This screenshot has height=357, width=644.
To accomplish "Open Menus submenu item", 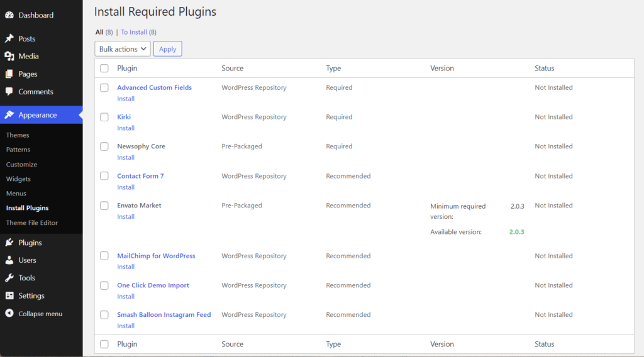I will 16,194.
